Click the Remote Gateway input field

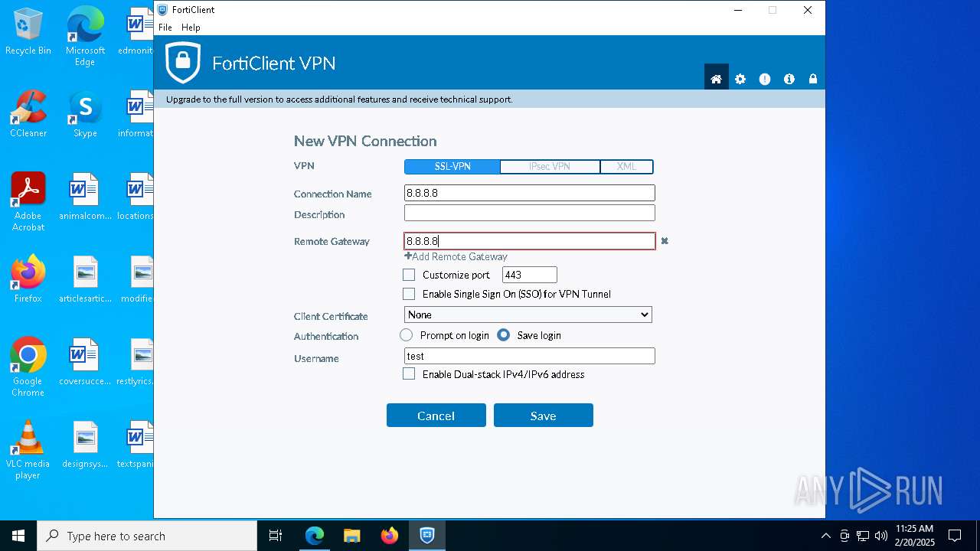(530, 241)
